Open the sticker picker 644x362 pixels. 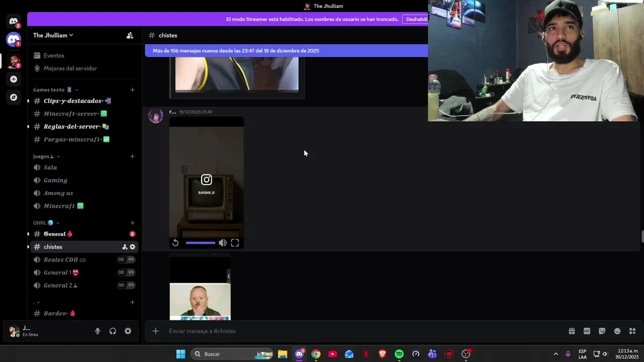[x=602, y=331]
